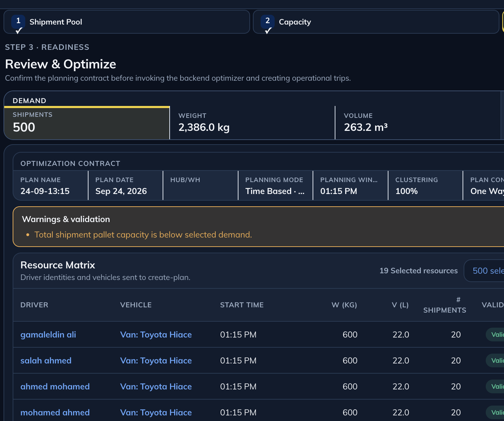Screen dimensions: 504x421
Task: Open ahmed mohamed's Van: Toyota Hiace
Action: 156,387
